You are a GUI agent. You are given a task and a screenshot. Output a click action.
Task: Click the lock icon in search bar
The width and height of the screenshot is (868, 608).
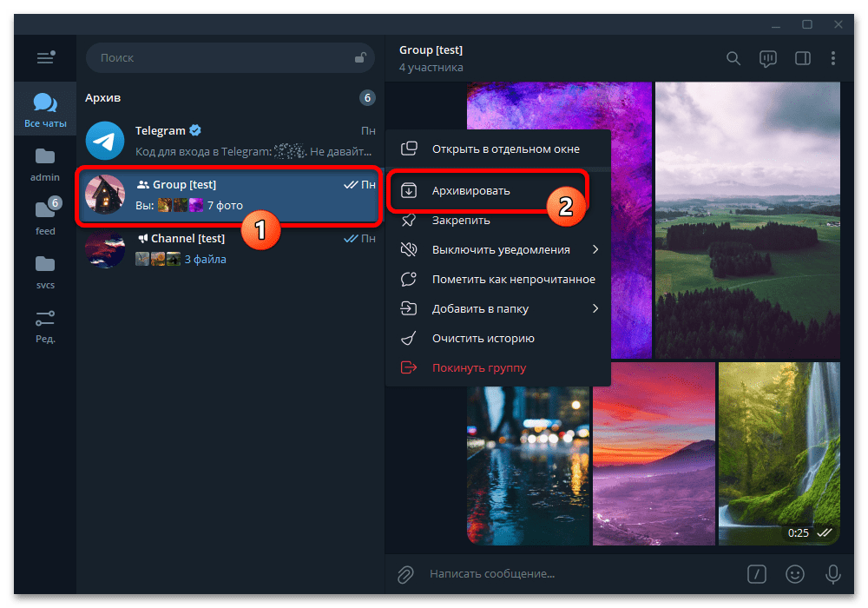click(360, 57)
